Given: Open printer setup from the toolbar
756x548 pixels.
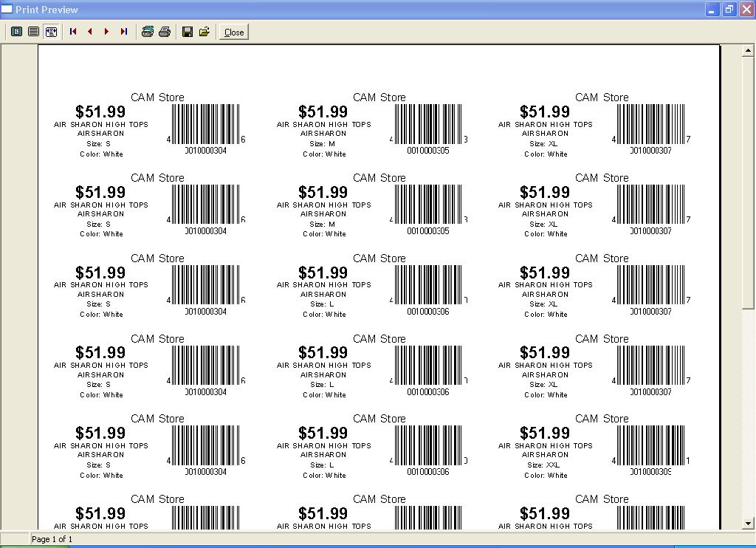Looking at the screenshot, I should tap(148, 32).
